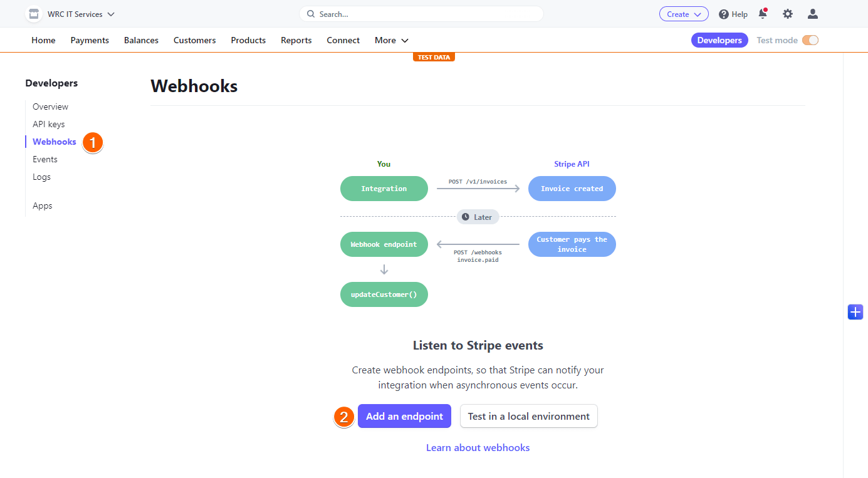Click the POST /v1/invoices label

[x=478, y=182]
